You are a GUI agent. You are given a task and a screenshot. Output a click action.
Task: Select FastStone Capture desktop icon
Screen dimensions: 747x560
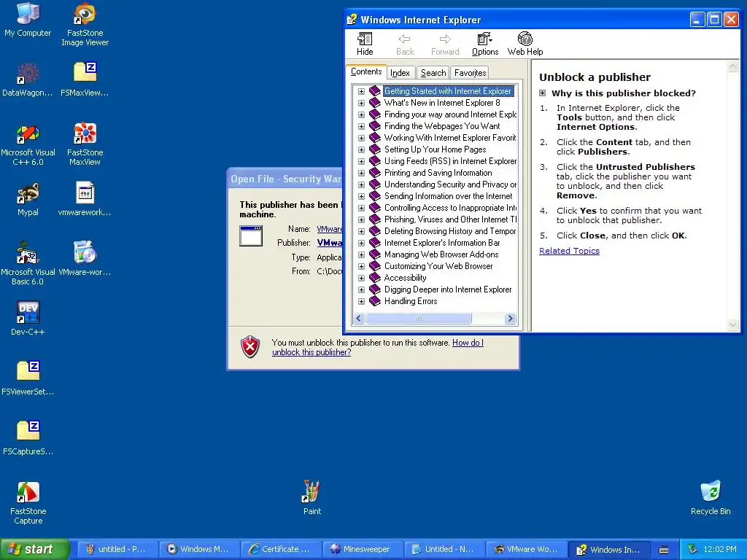point(28,503)
